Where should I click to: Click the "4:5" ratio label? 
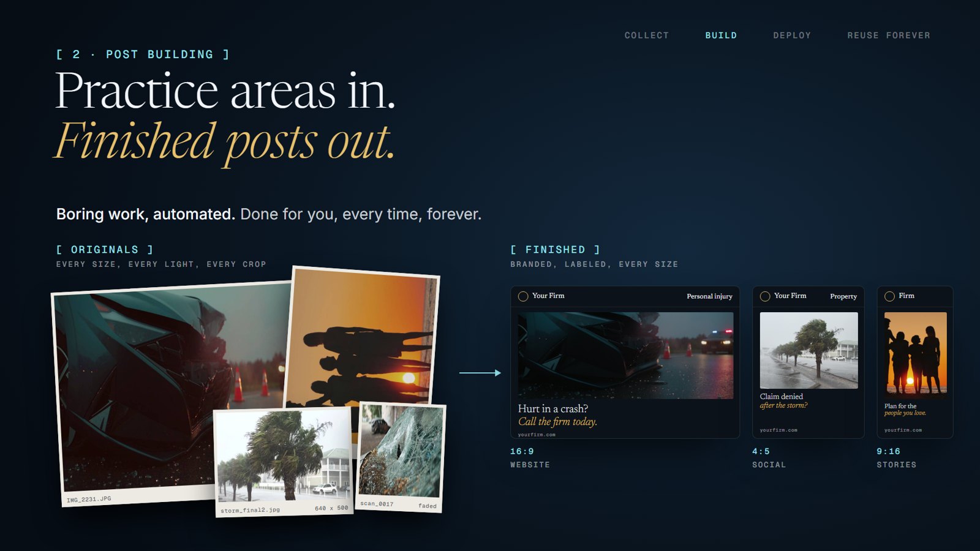[761, 451]
